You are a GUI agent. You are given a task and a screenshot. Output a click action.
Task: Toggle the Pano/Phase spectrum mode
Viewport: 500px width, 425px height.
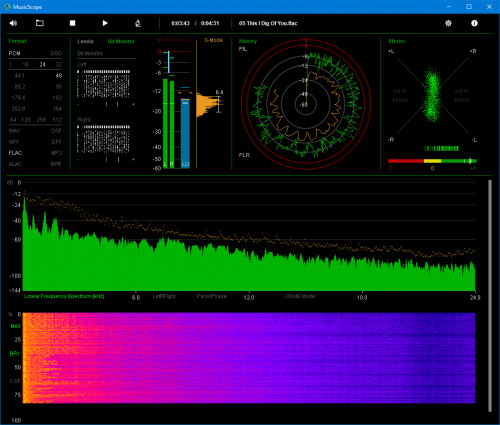211,296
